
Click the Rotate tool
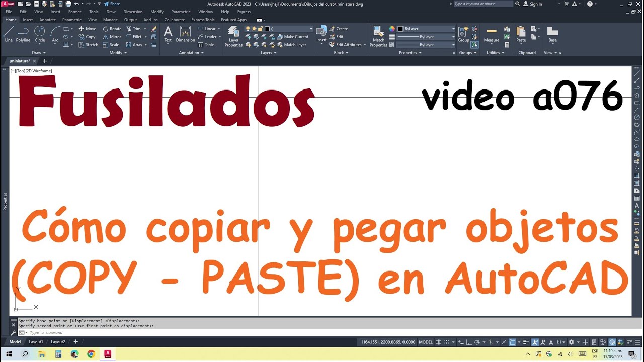(112, 29)
